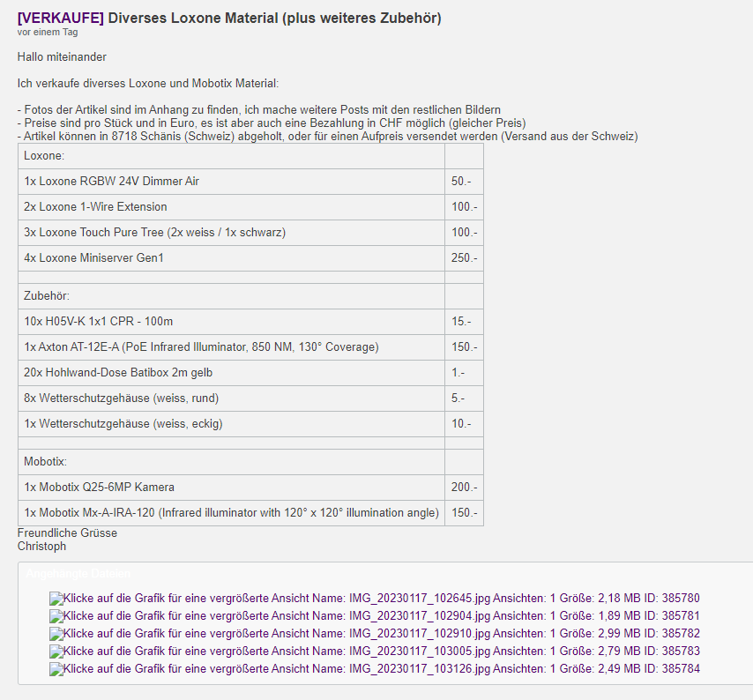
Task: Open attachment IMG_20230117_102645.jpg
Action: point(375,599)
